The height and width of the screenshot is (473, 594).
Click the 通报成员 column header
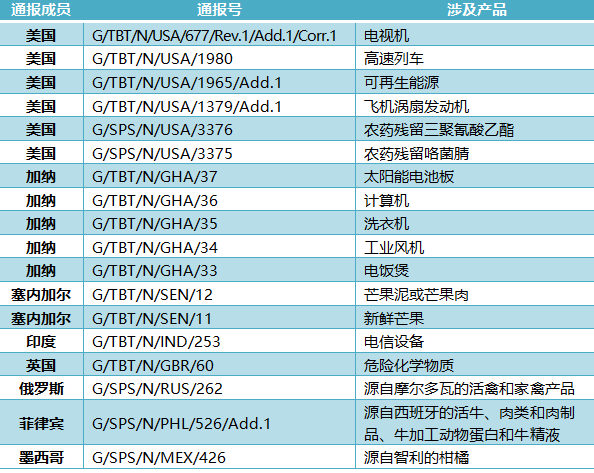coord(41,9)
